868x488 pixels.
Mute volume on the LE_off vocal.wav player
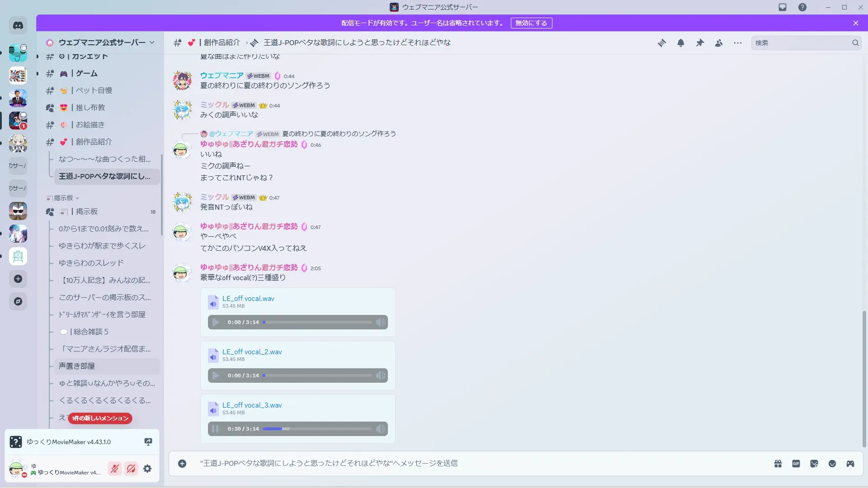[x=381, y=322]
